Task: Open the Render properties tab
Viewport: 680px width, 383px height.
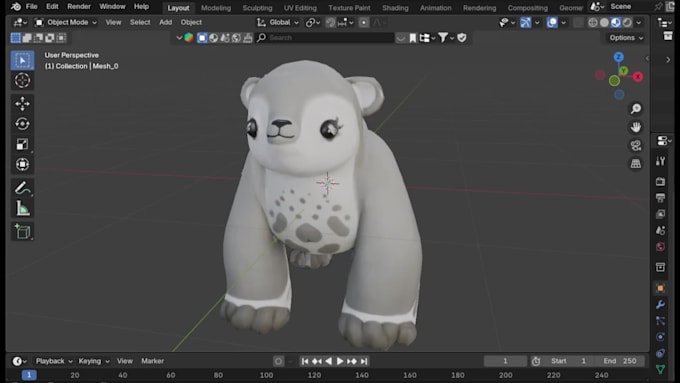Action: pyautogui.click(x=660, y=181)
